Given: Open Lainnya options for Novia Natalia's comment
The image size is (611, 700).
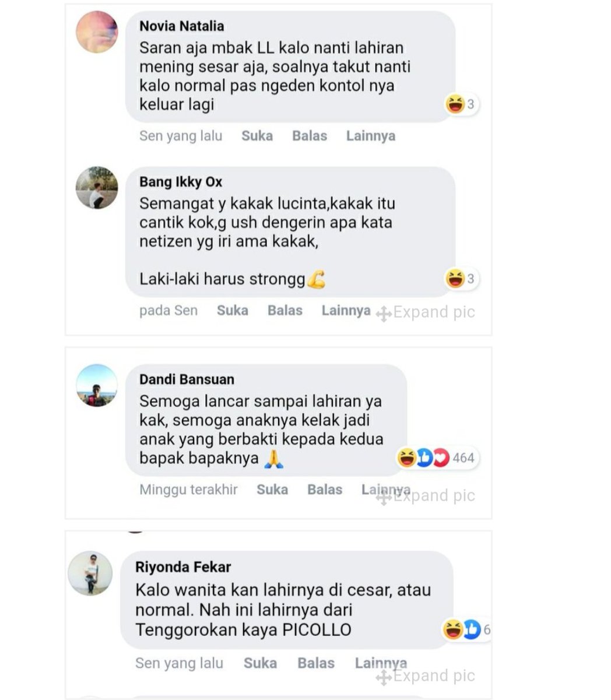Looking at the screenshot, I should point(371,136).
